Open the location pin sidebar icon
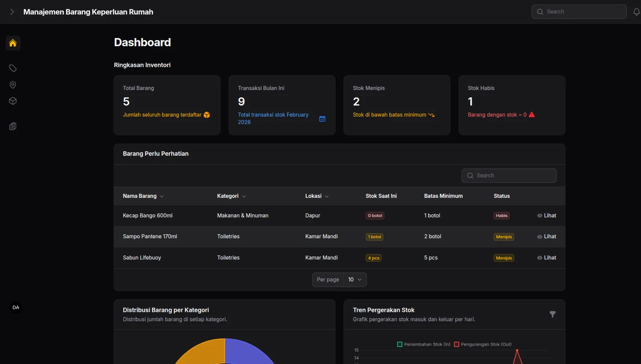This screenshot has height=364, width=641. (x=13, y=84)
